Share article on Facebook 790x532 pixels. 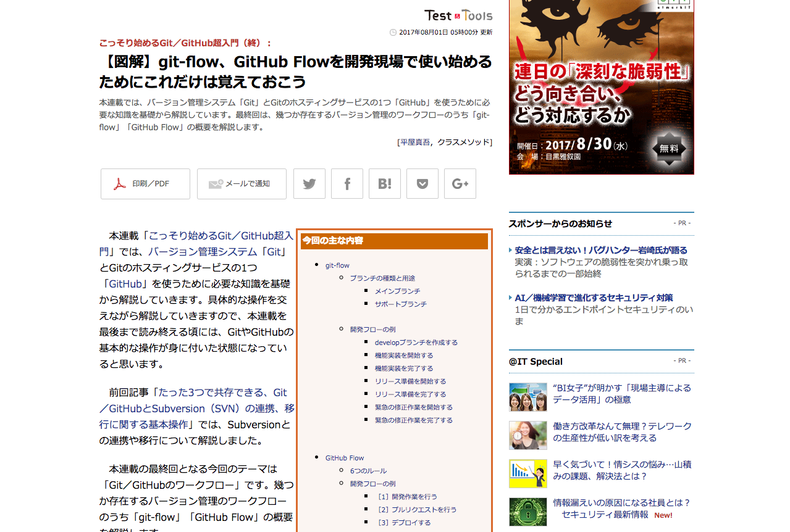tap(347, 184)
